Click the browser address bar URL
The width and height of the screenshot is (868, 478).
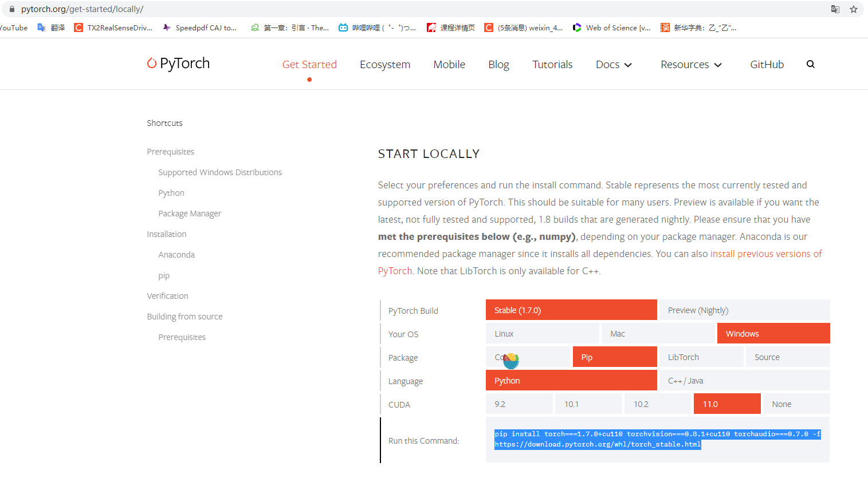click(x=82, y=9)
